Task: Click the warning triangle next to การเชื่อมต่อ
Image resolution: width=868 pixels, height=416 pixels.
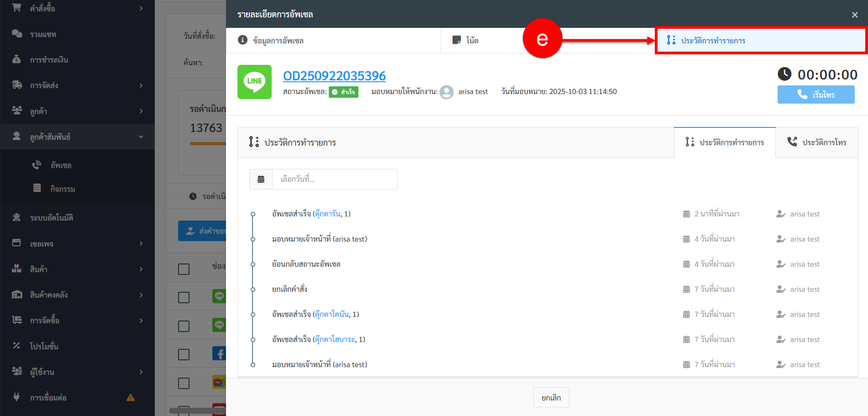Action: click(131, 397)
